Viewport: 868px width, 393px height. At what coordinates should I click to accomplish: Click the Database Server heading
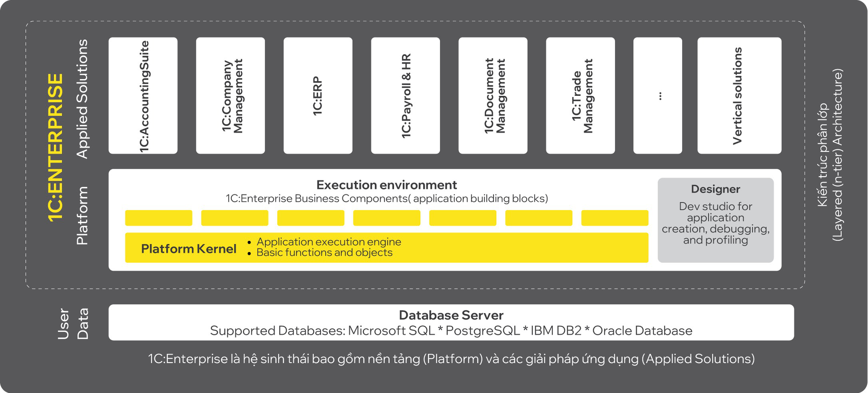point(451,315)
